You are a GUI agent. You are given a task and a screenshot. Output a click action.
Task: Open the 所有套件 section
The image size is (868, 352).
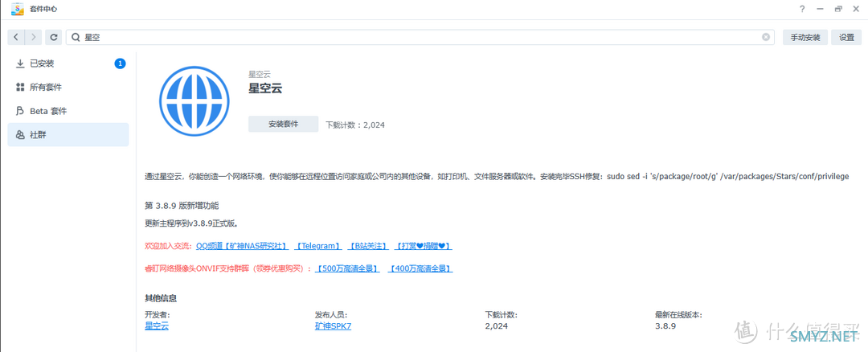click(x=68, y=88)
